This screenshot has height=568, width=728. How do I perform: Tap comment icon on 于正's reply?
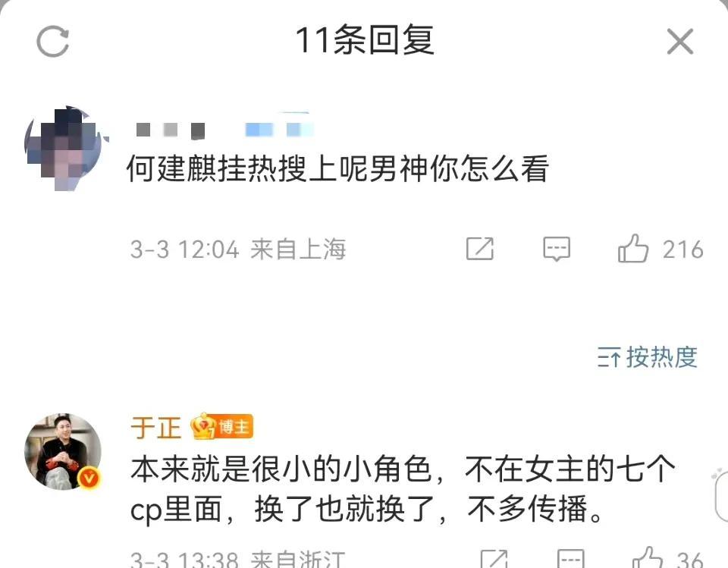[x=570, y=558]
